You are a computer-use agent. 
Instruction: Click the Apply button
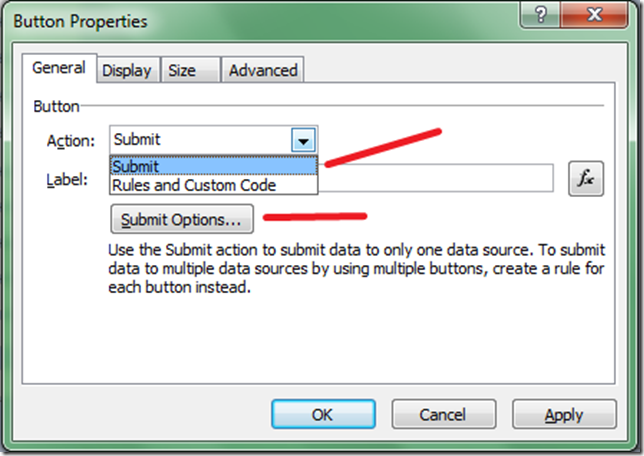coord(564,414)
